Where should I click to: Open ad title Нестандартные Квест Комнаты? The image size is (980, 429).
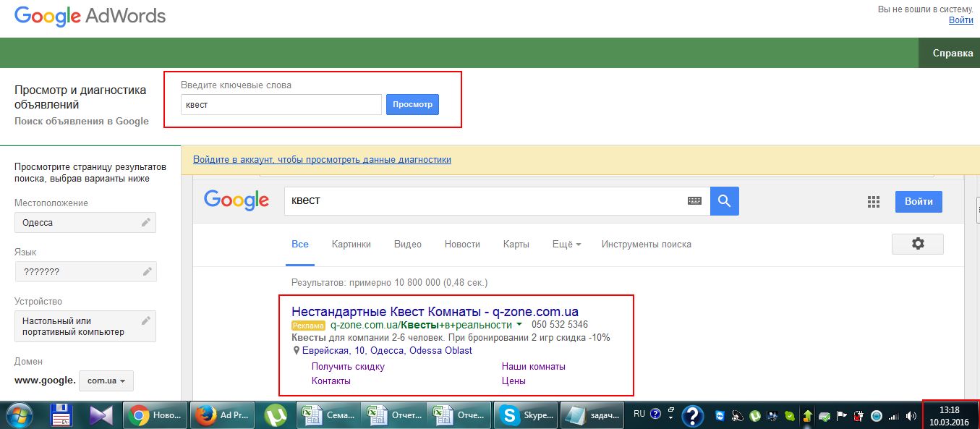pos(435,312)
